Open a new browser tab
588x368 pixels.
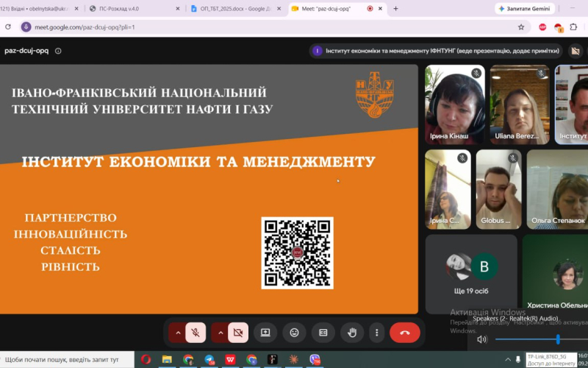click(x=395, y=9)
